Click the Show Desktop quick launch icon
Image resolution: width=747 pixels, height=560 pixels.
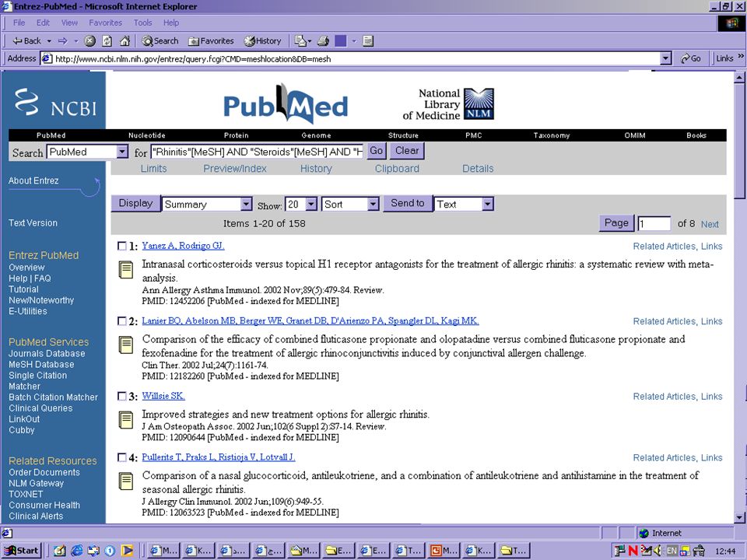(x=60, y=551)
